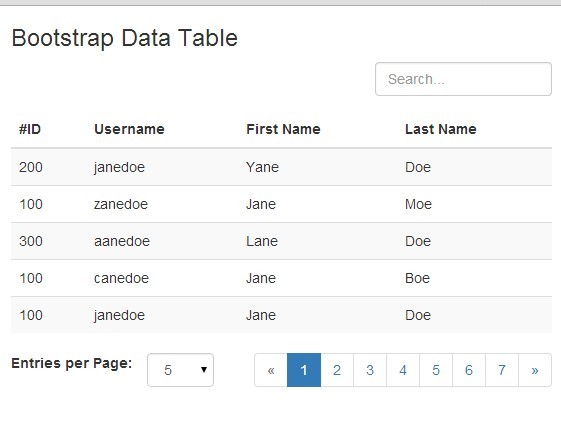Sort by the Username column header
Image resolution: width=561 pixels, height=427 pixels.
[x=129, y=129]
